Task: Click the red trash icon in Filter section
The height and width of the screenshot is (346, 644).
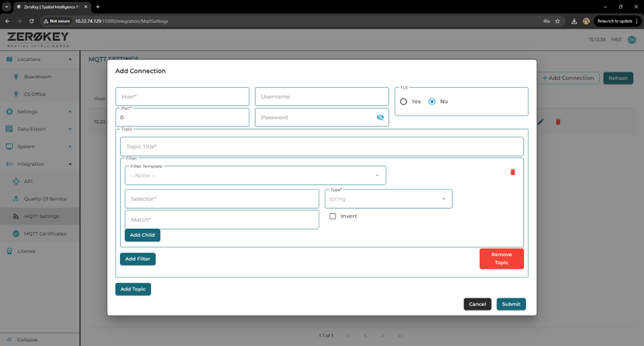Action: pyautogui.click(x=512, y=172)
